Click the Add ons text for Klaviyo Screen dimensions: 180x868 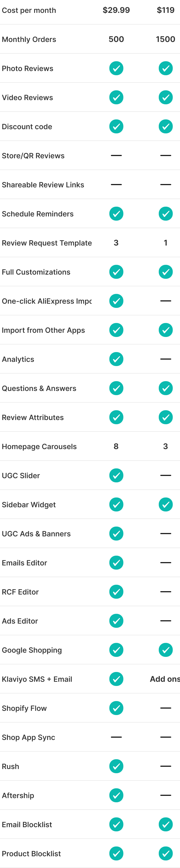pos(165,679)
